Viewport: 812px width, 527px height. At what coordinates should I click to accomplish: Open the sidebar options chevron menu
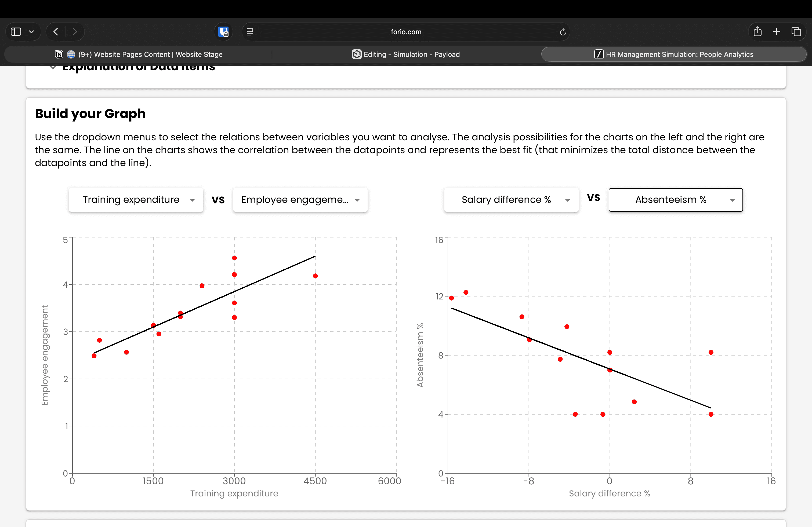[x=31, y=32]
